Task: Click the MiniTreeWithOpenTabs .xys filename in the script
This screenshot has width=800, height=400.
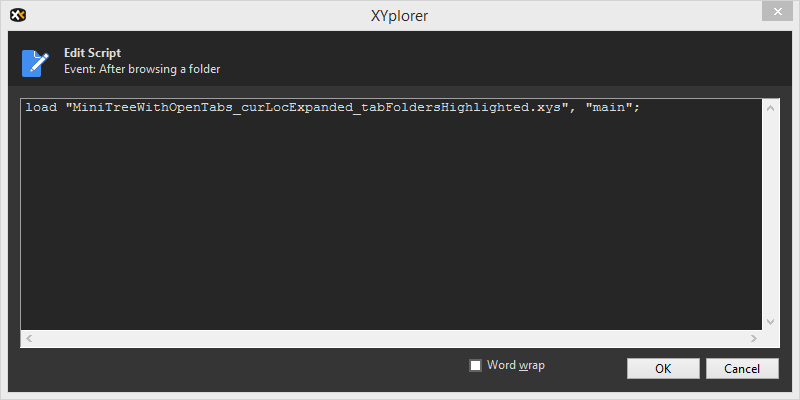Action: coord(315,107)
